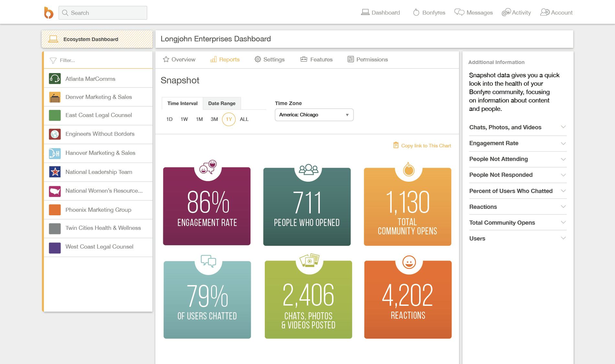This screenshot has height=364, width=615.
Task: Open Messages from the top navigation
Action: tap(474, 13)
